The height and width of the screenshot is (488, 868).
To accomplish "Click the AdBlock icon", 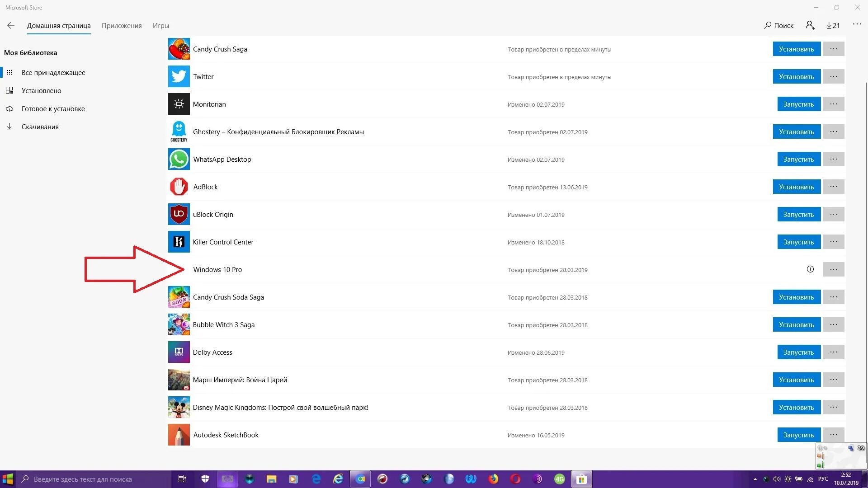I will [x=178, y=187].
